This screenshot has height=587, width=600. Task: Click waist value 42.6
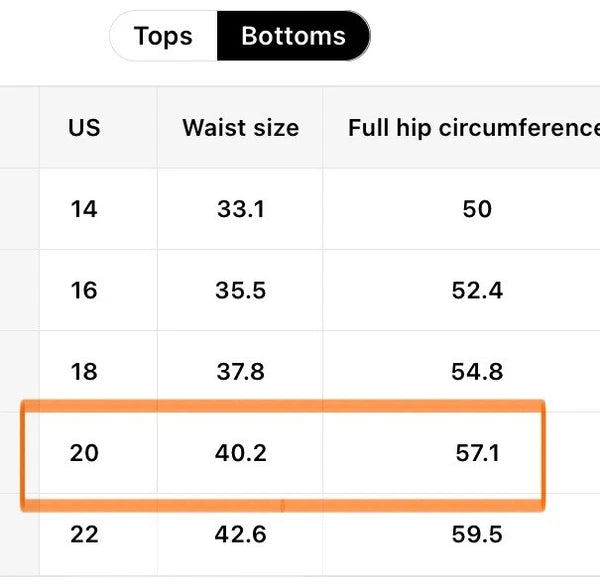(x=240, y=534)
